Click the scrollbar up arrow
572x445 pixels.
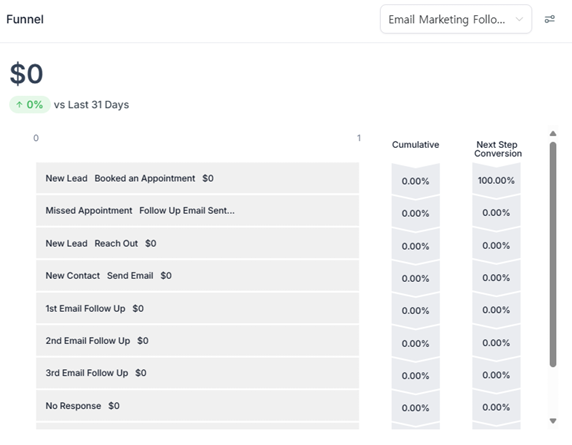(553, 134)
